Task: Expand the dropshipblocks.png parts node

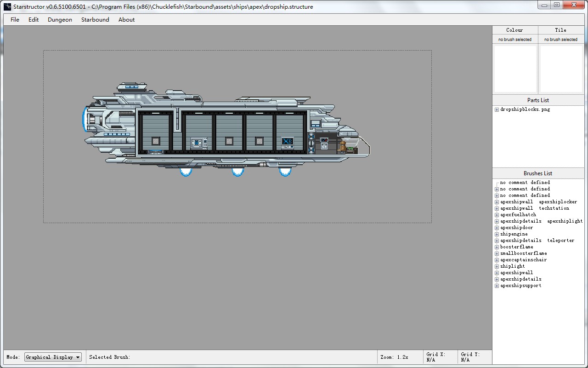Action: click(x=497, y=109)
